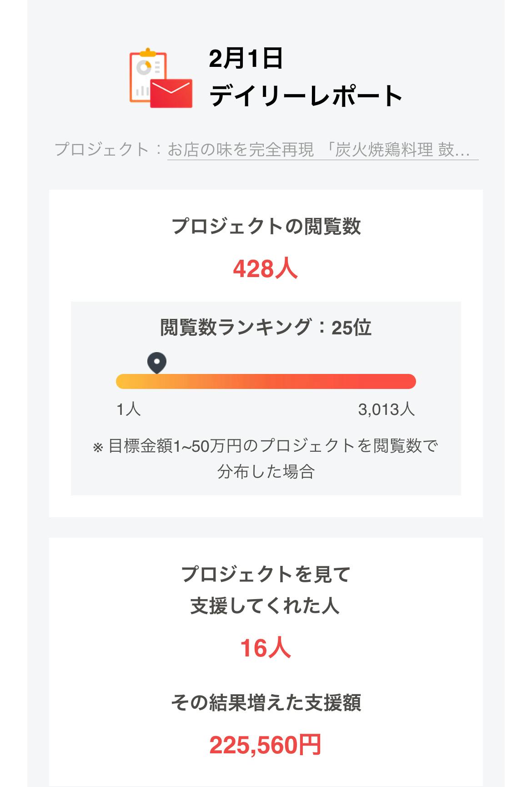This screenshot has width=532, height=787.
Task: Click the red envelope icon
Action: 171,94
